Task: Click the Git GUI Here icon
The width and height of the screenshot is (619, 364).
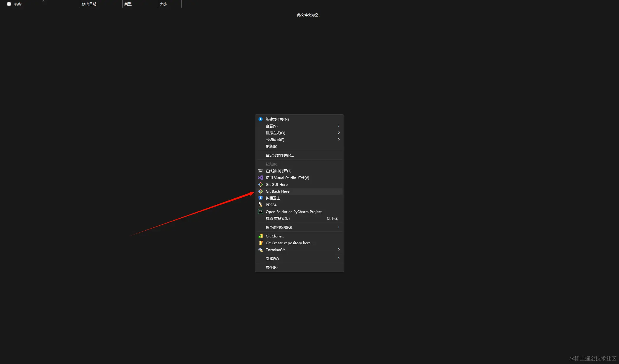Action: (261, 185)
